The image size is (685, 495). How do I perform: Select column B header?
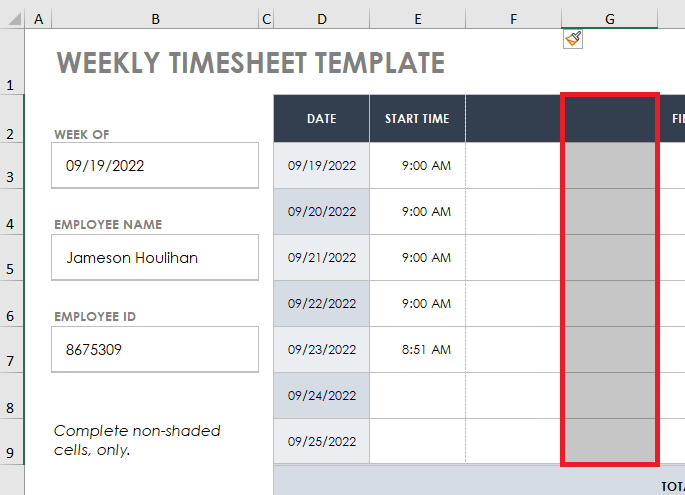click(x=155, y=19)
